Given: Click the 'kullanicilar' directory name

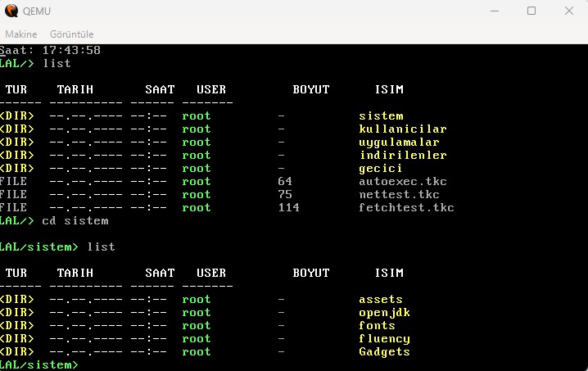Looking at the screenshot, I should point(403,129).
